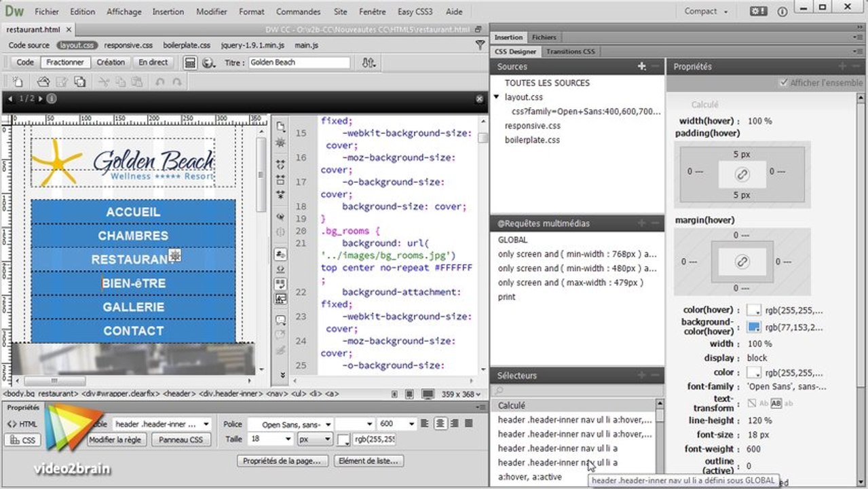Click the padding link-values chain icon

click(x=742, y=175)
